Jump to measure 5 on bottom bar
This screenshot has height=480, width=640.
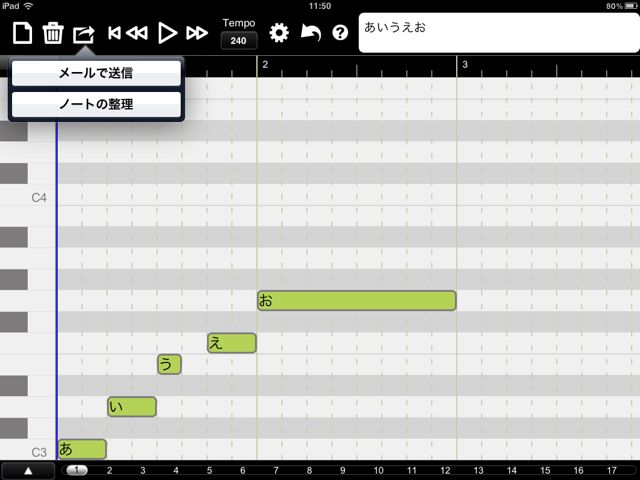pyautogui.click(x=209, y=470)
